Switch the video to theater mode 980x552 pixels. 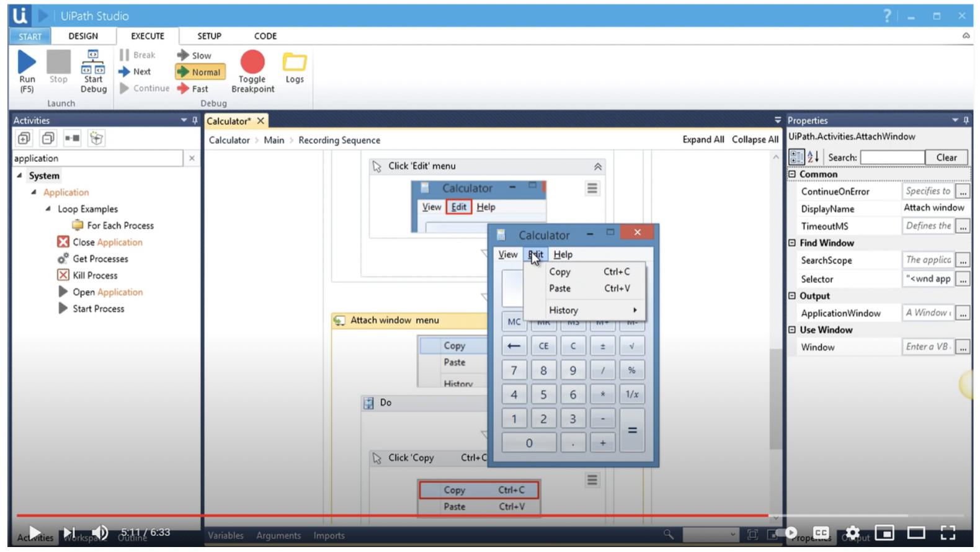coord(916,533)
